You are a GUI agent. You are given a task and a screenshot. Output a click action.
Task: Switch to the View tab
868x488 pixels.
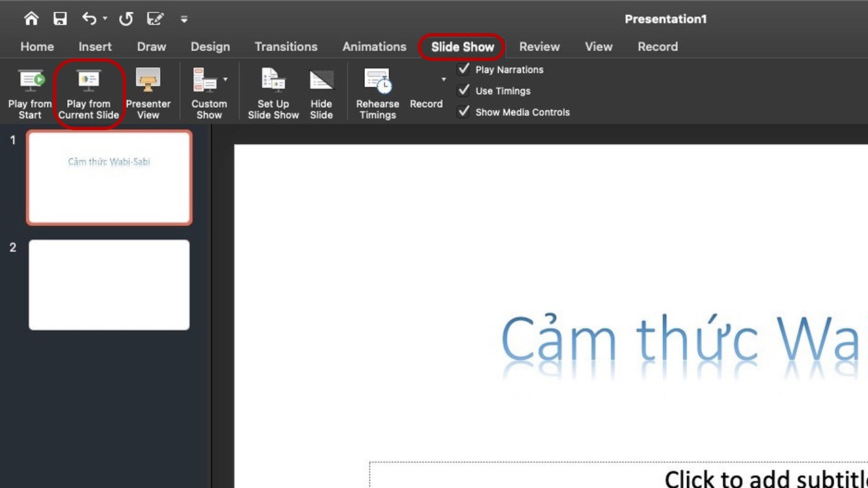click(599, 47)
